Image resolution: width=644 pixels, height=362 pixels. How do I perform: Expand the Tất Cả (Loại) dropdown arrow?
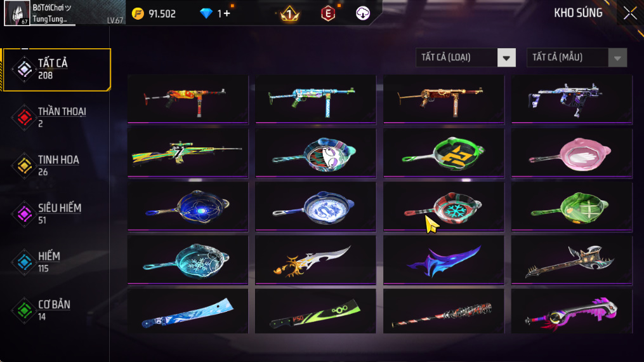pos(506,58)
